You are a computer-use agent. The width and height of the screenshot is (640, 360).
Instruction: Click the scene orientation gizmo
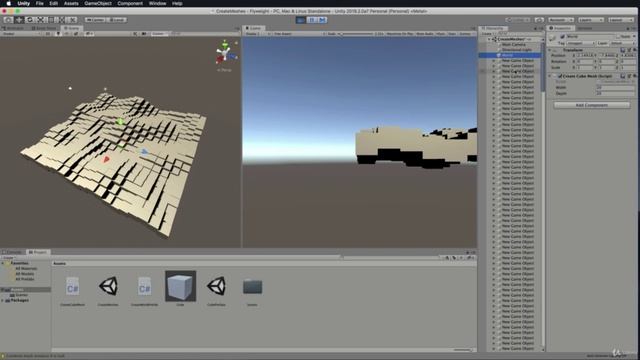[224, 53]
